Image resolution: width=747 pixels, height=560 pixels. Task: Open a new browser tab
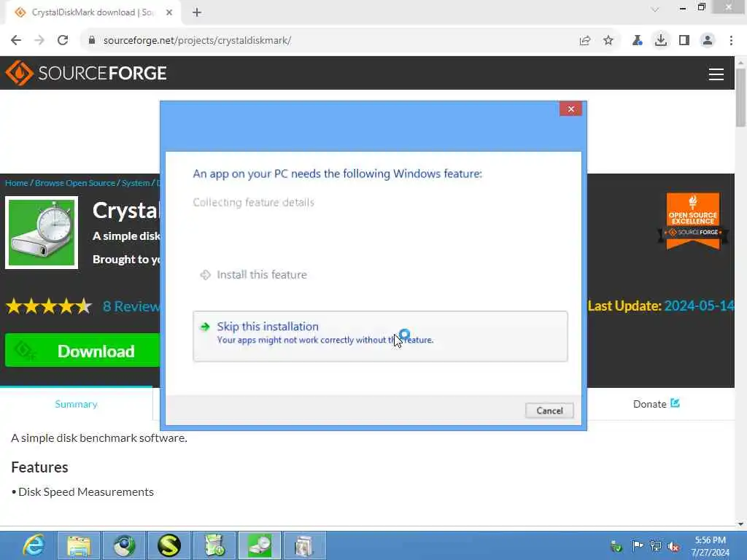click(197, 13)
